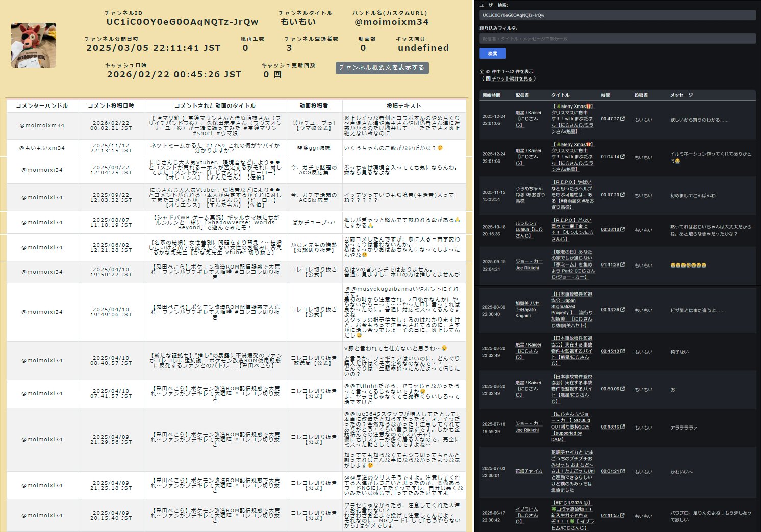The width and height of the screenshot is (761, 532).
Task: Open the 【にじさんじ/ジョー・カー】SOUL'd OUT縛り歌枠2025 title link
Action: 572,427
